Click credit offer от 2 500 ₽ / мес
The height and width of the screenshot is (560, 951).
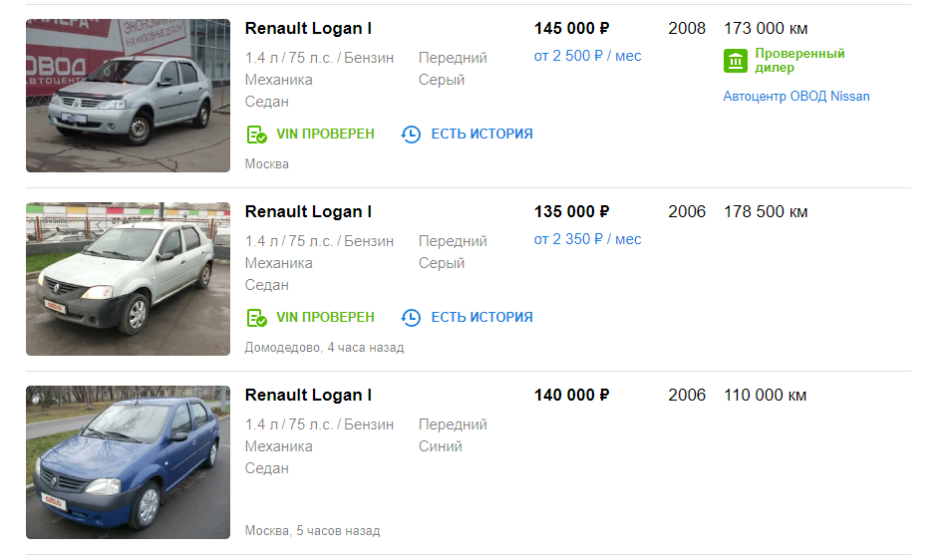(587, 56)
